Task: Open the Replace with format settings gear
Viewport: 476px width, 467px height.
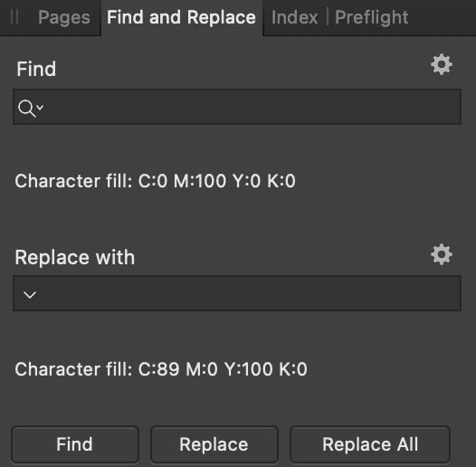Action: click(x=442, y=254)
